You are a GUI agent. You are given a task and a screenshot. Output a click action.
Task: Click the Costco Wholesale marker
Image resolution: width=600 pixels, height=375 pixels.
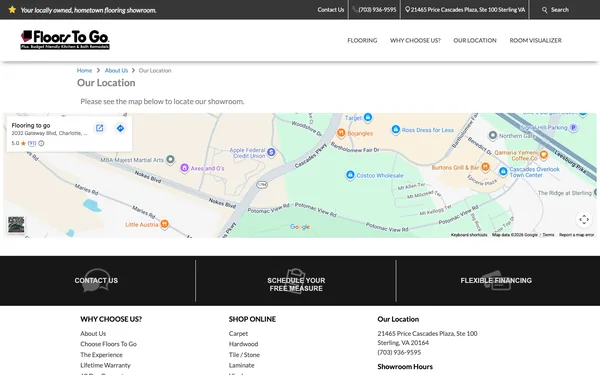coord(350,175)
